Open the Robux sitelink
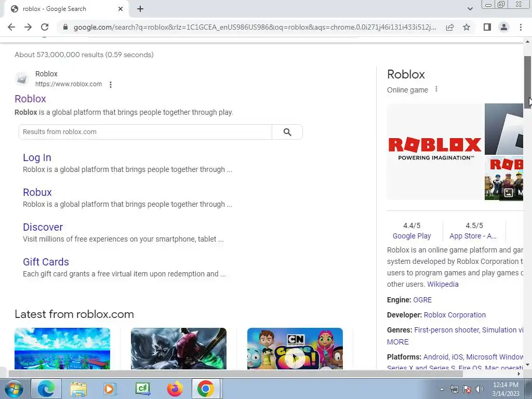Viewport: 532px width, 399px height. click(x=37, y=192)
